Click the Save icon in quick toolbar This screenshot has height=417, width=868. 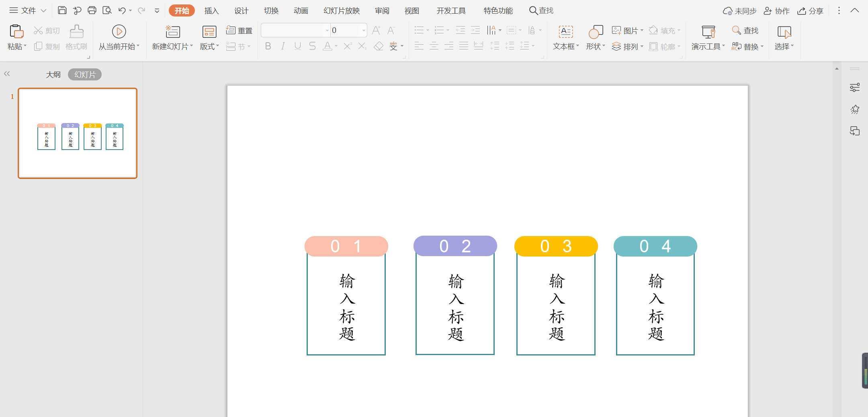pos(62,10)
